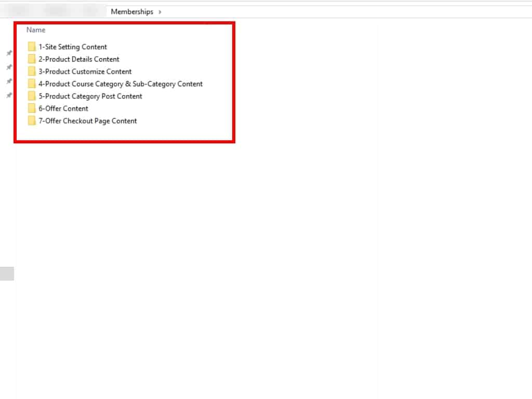Click folder icon for 7-Offer Checkout Page Content

[x=32, y=121]
